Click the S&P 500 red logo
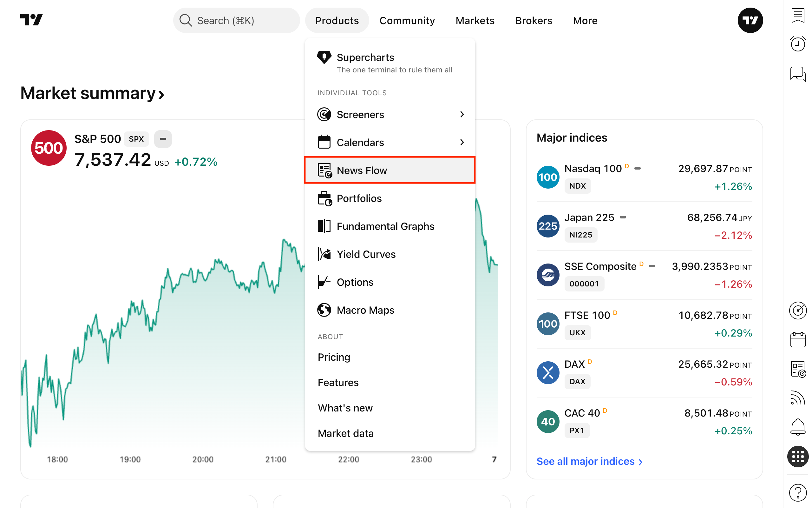This screenshot has height=508, width=812. 49,148
